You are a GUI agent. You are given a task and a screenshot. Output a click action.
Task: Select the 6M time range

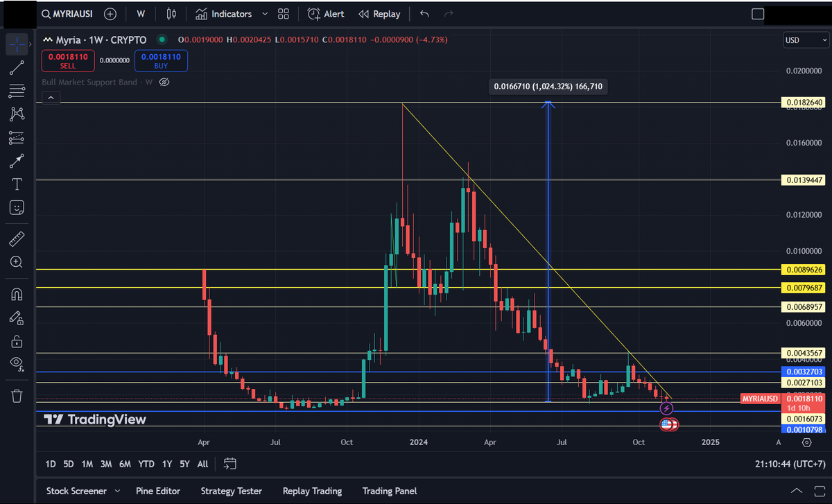pos(125,463)
